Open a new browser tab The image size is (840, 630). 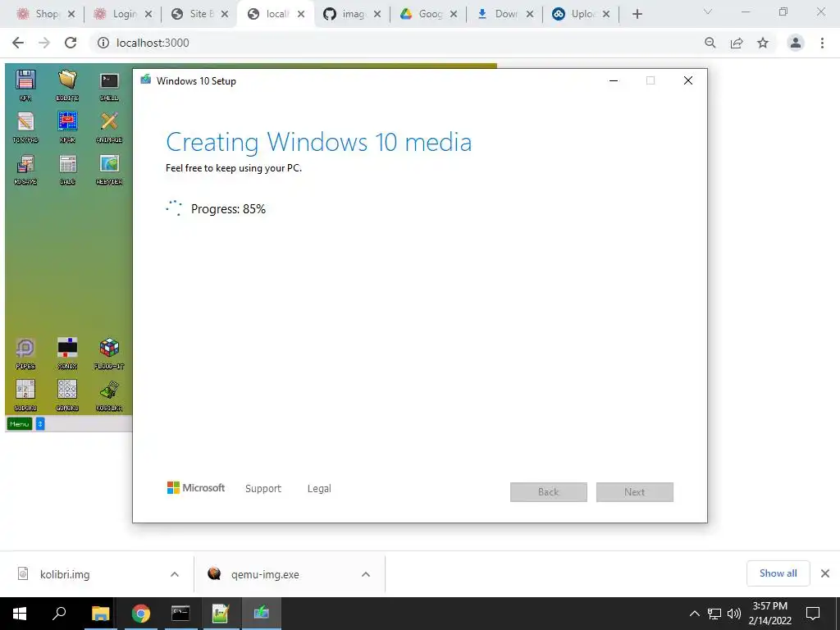[637, 14]
